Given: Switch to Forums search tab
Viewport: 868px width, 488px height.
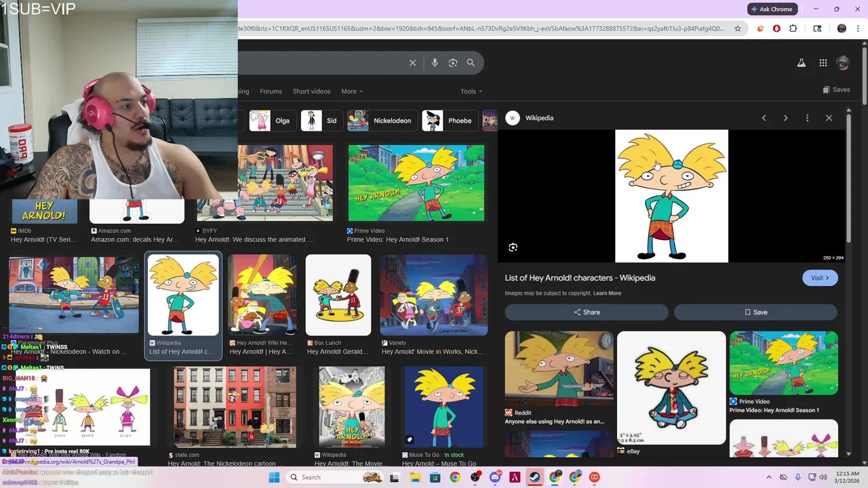Looking at the screenshot, I should point(271,91).
